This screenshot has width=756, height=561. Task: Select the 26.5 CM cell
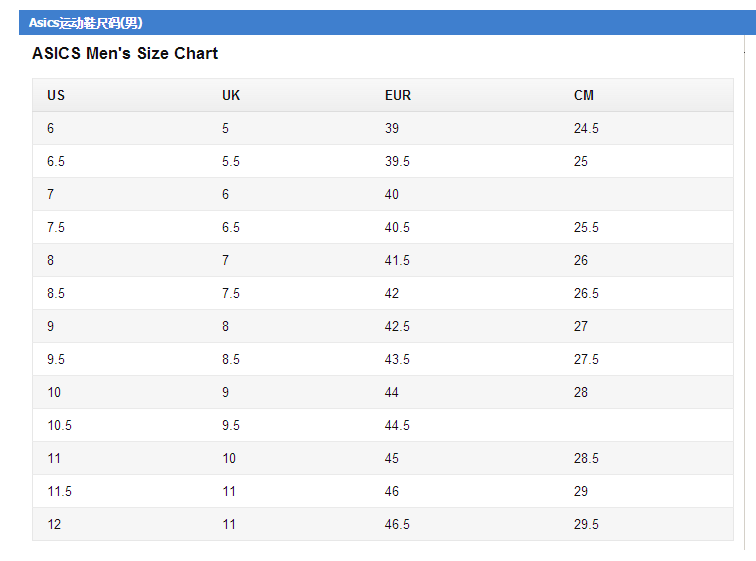click(586, 294)
